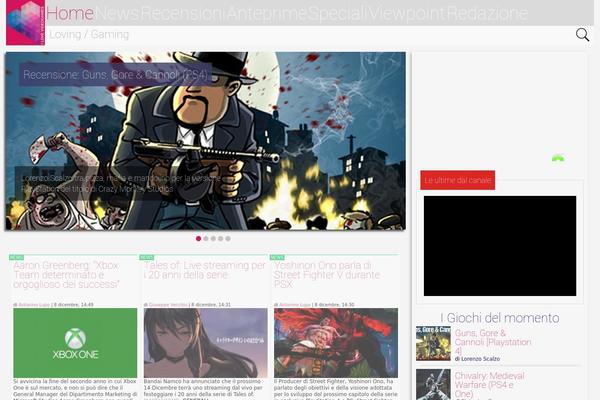
Task: Open the Viewpoint menu item
Action: 407,13
